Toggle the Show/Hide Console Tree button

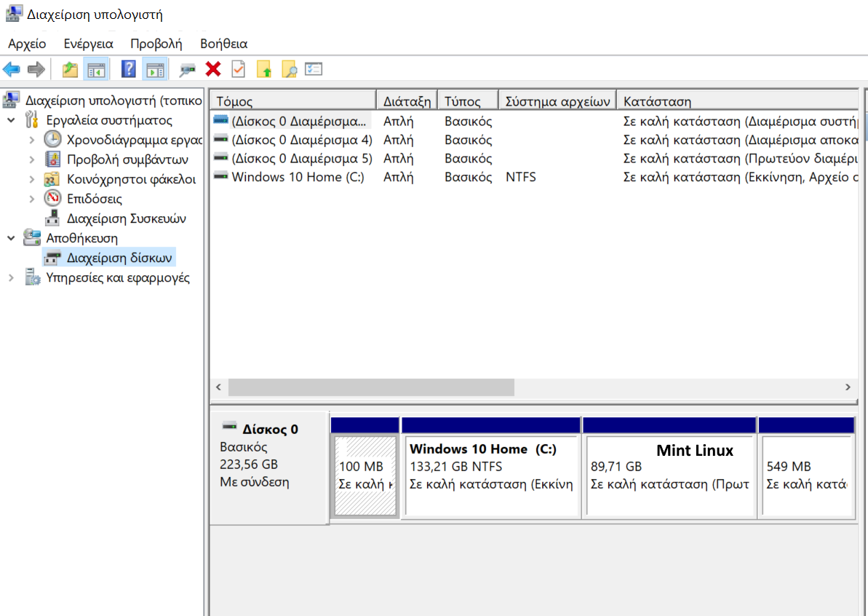click(96, 69)
